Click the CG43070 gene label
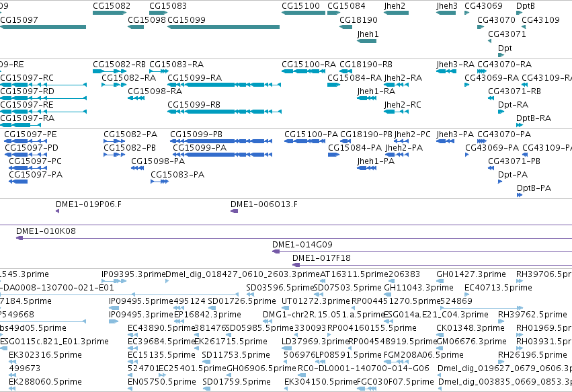 click(496, 19)
